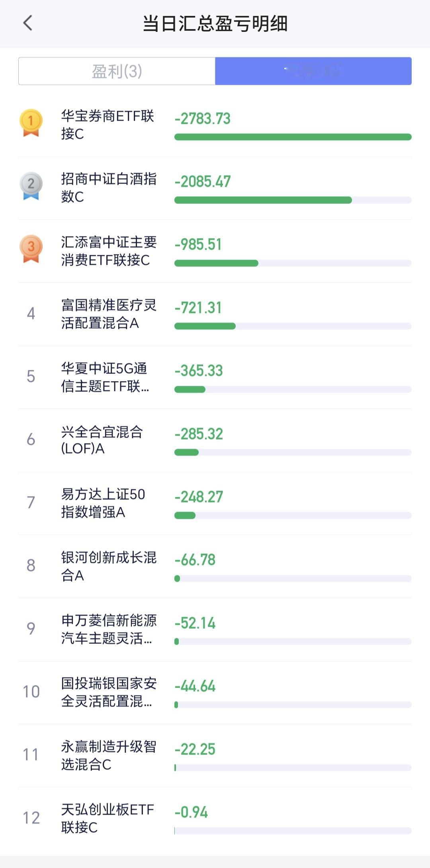Image resolution: width=430 pixels, height=868 pixels.
Task: Switch to the 盈利(3) tab
Action: coord(117,71)
